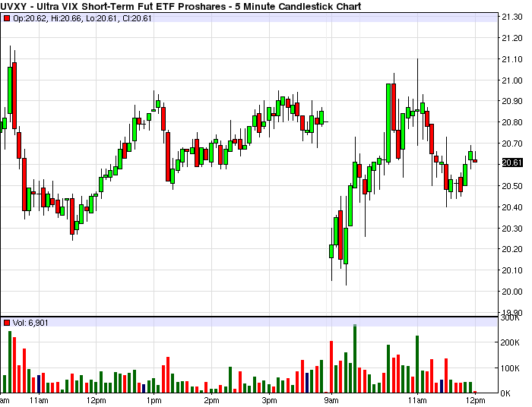
Task: Click the 'Vol: 6,901' readout
Action: click(30, 323)
